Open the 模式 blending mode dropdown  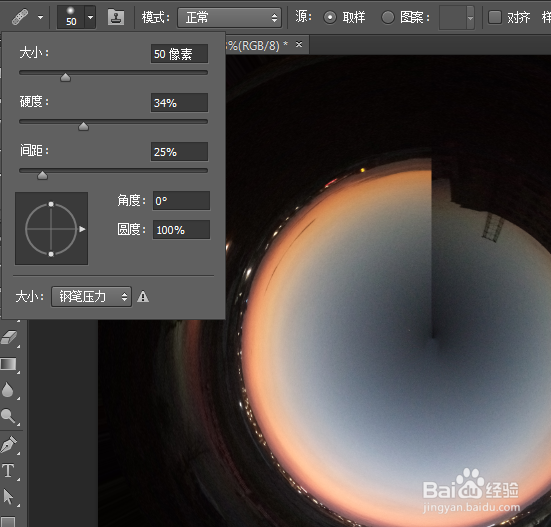tap(229, 18)
